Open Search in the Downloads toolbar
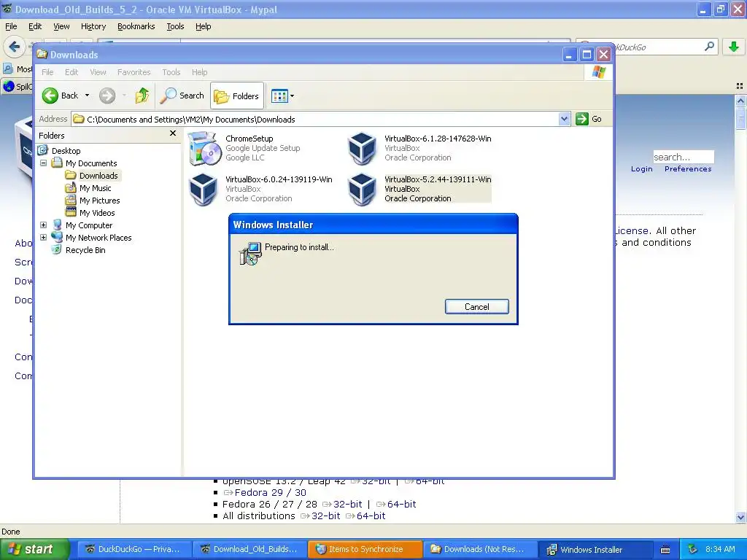 pos(182,96)
